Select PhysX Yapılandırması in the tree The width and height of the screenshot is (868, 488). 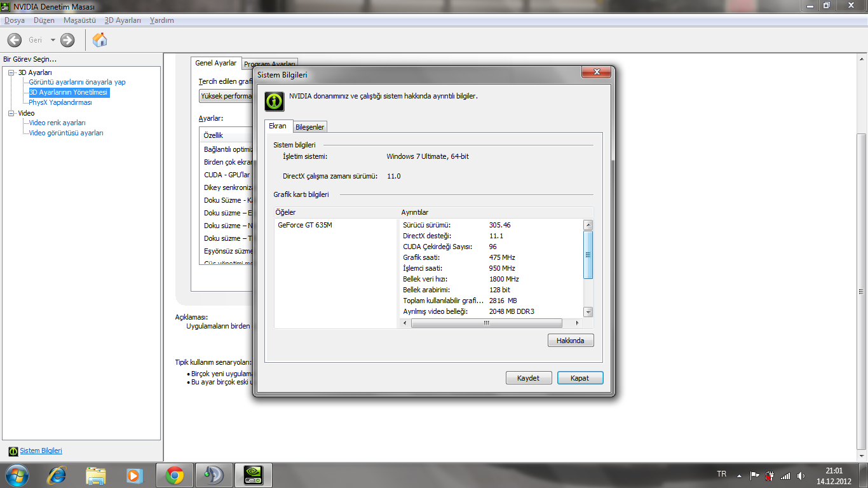pos(60,102)
